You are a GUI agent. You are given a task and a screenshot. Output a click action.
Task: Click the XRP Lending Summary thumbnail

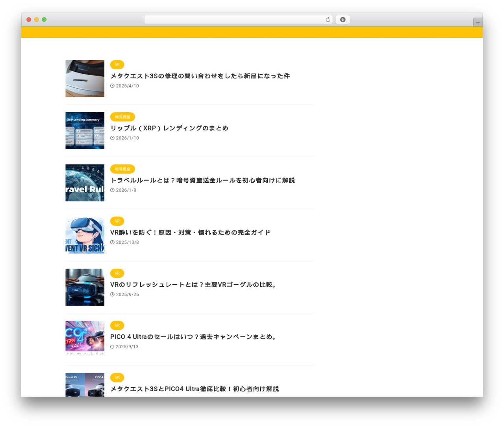tap(85, 131)
